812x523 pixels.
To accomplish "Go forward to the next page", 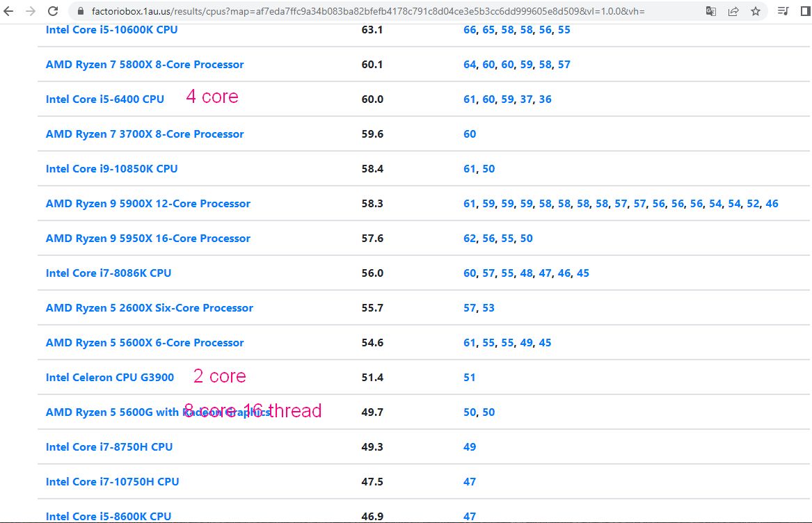I will click(x=31, y=11).
